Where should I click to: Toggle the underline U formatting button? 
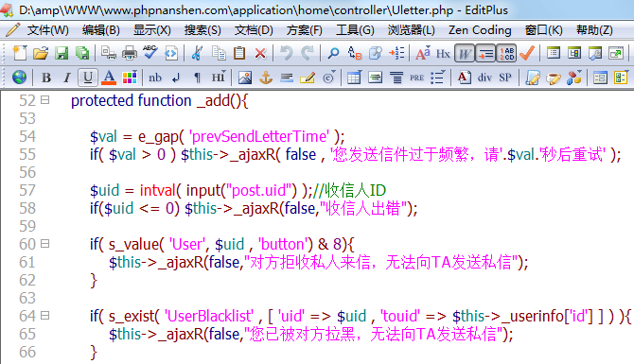coord(88,78)
